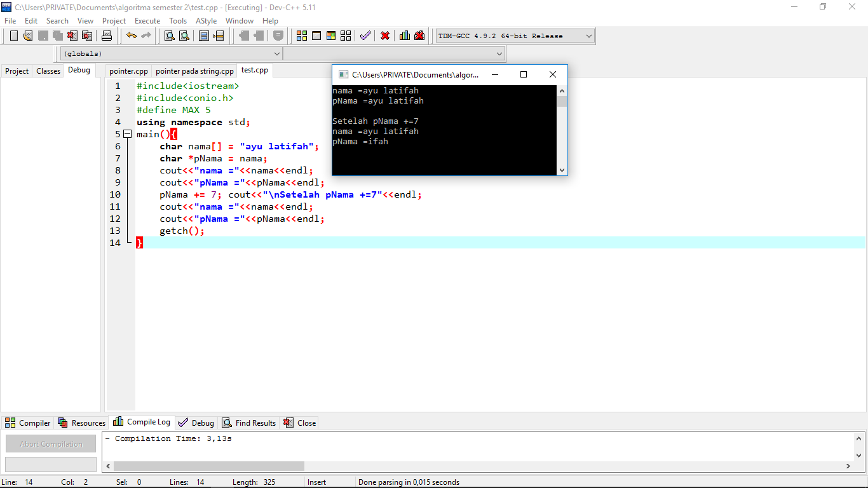Run the program using the Run icon
Viewport: 868px width, 488px height.
[x=316, y=36]
